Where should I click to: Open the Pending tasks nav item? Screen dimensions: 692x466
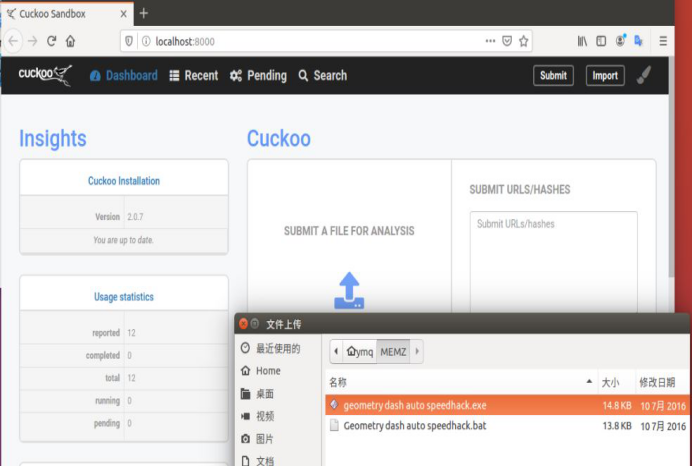(258, 75)
